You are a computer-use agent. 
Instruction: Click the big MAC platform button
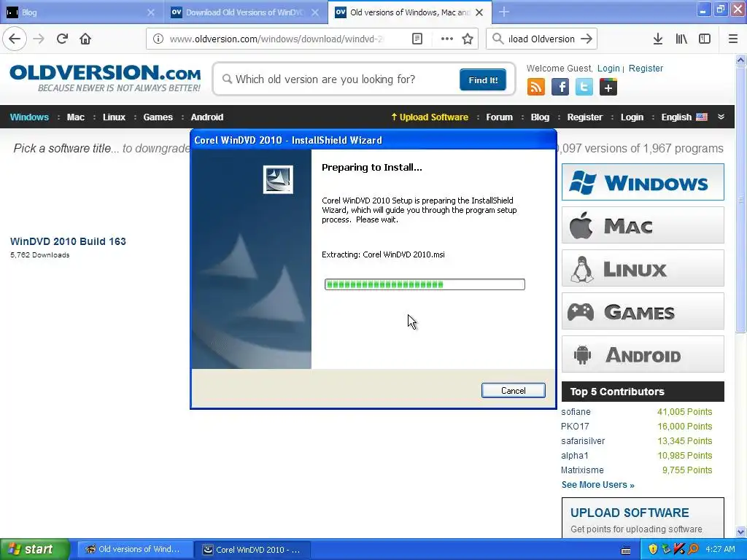[x=643, y=225]
